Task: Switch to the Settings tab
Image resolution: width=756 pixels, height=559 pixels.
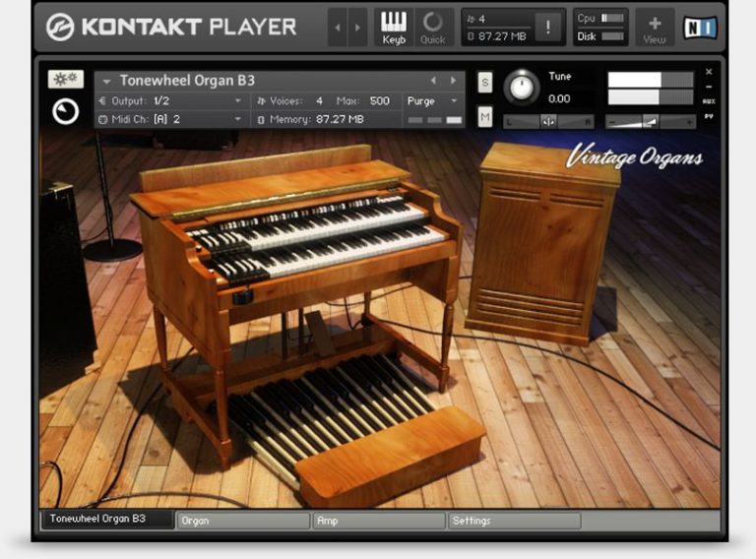Action: pyautogui.click(x=515, y=521)
